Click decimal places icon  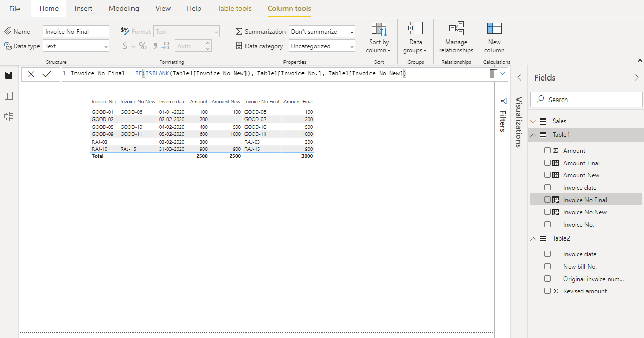(x=165, y=46)
